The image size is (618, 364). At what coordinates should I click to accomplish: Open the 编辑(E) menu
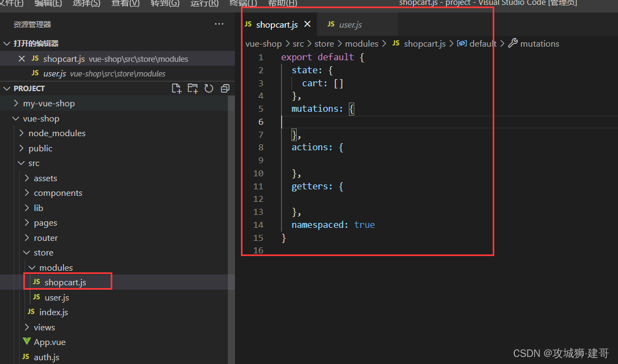pyautogui.click(x=48, y=4)
